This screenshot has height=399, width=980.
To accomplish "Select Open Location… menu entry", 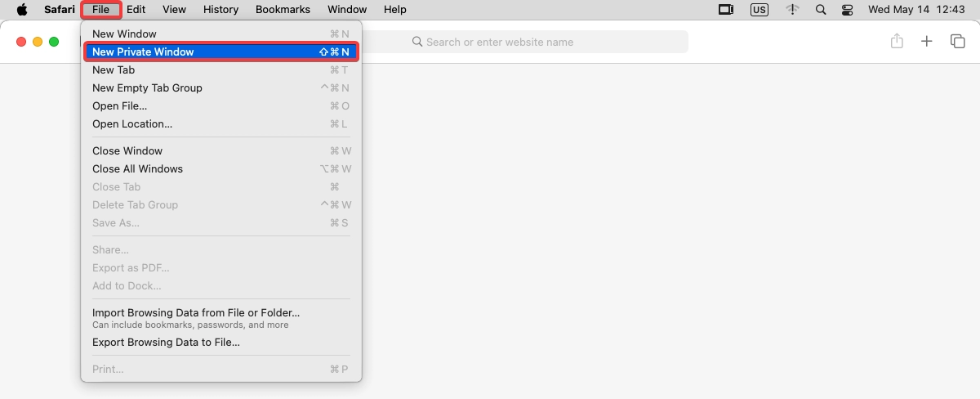I will pyautogui.click(x=220, y=123).
